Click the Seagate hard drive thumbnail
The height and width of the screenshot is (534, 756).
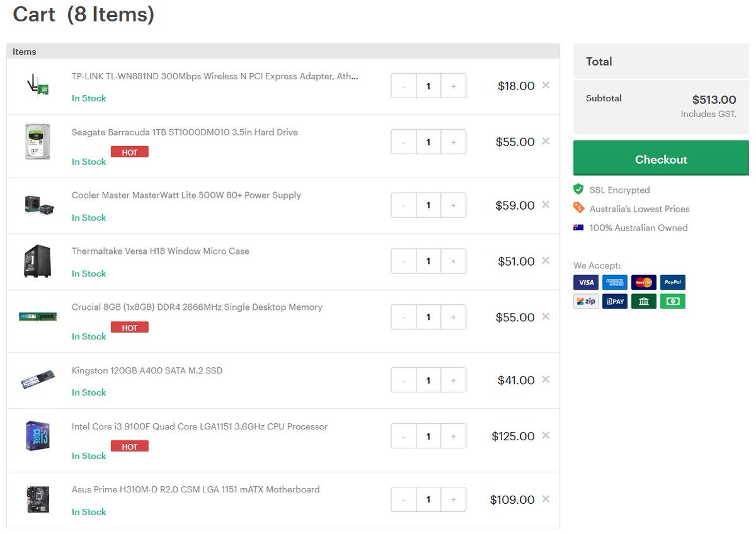[38, 142]
